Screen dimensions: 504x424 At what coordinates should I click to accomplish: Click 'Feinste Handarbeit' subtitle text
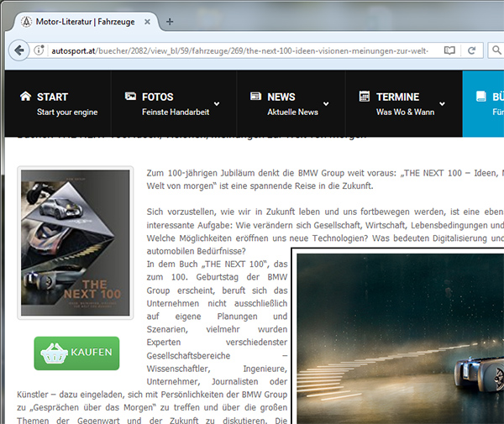point(176,113)
